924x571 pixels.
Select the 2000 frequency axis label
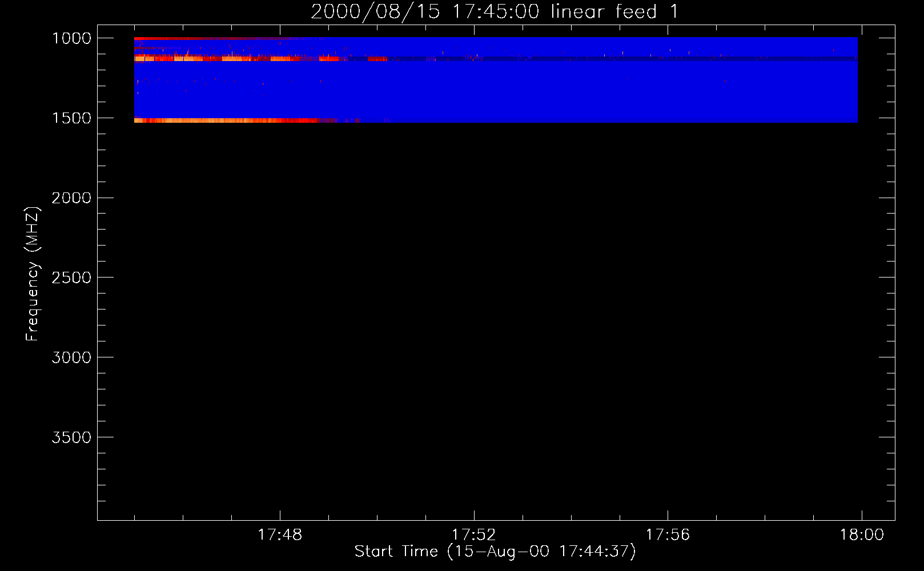71,198
